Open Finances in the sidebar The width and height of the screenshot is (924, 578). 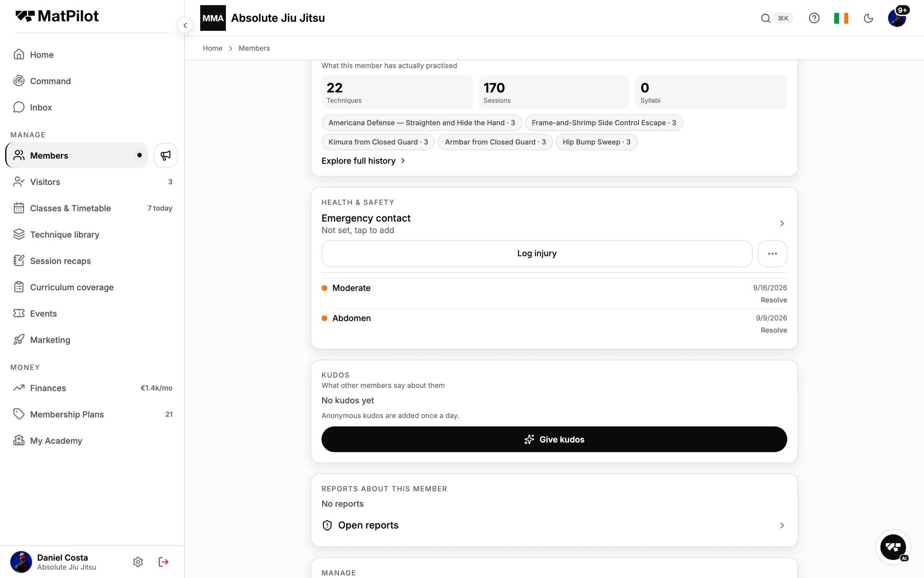(x=92, y=388)
